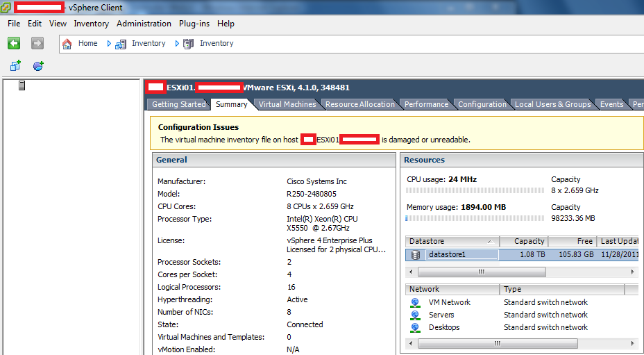Image resolution: width=644 pixels, height=355 pixels.
Task: Open the View menu
Action: 58,24
